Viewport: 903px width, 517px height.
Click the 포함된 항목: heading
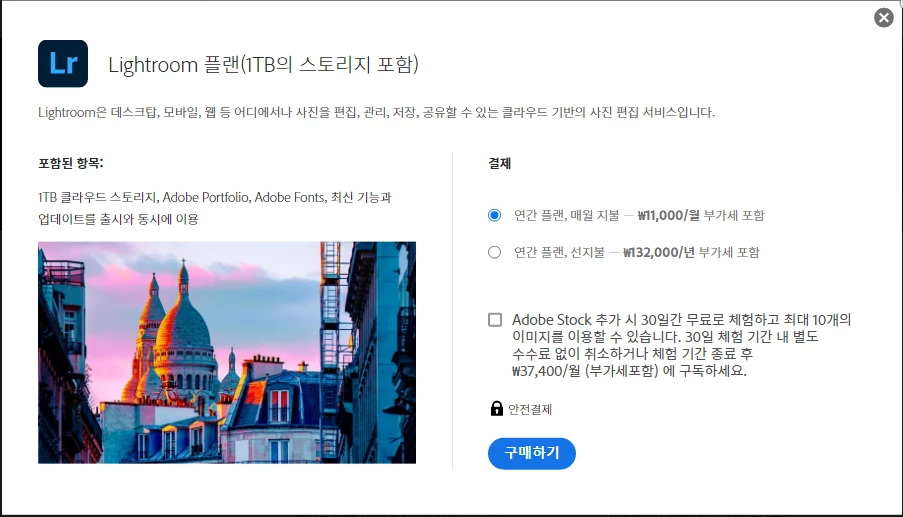71,163
